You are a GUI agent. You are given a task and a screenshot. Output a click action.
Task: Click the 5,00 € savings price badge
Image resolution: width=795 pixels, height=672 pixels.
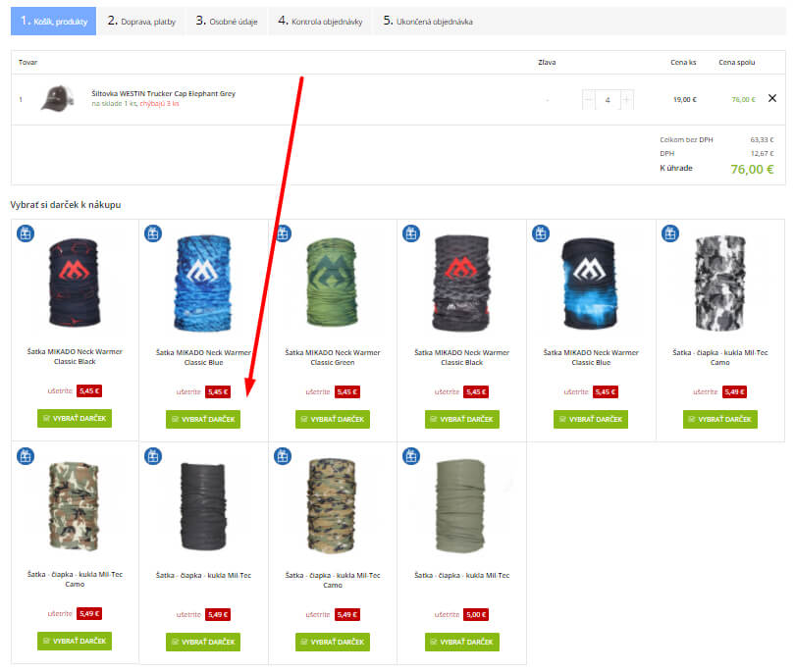pyautogui.click(x=476, y=614)
